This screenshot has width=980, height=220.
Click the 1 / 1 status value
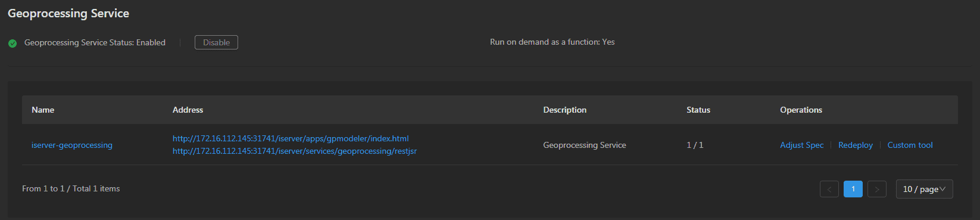695,145
